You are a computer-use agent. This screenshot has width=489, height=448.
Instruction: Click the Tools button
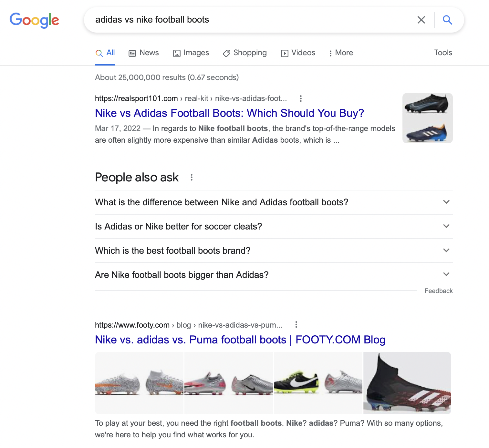pyautogui.click(x=443, y=53)
